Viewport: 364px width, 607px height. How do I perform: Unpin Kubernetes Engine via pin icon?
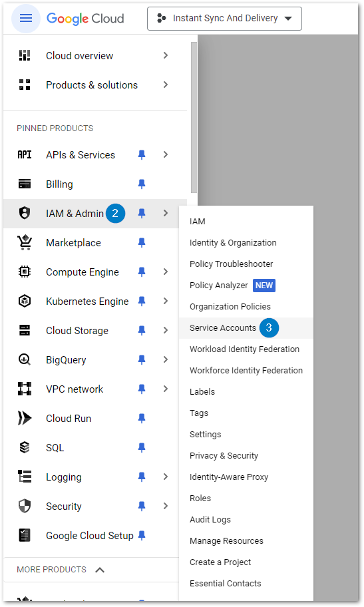142,302
